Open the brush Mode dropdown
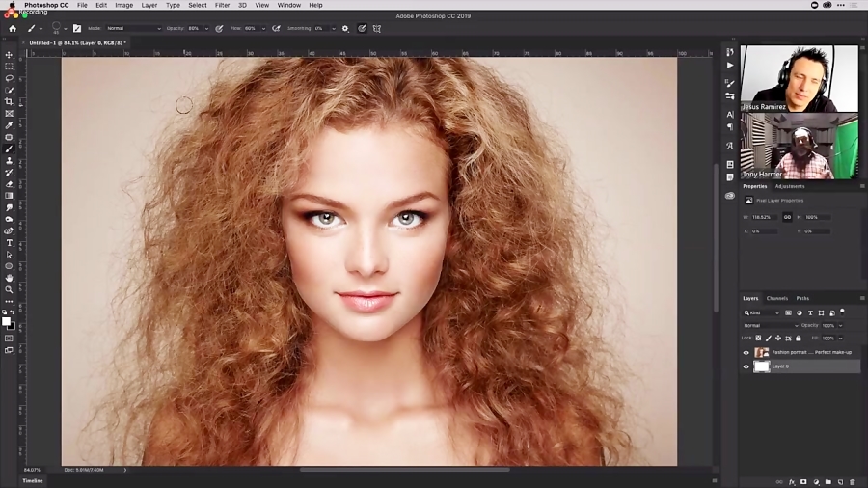 [133, 28]
